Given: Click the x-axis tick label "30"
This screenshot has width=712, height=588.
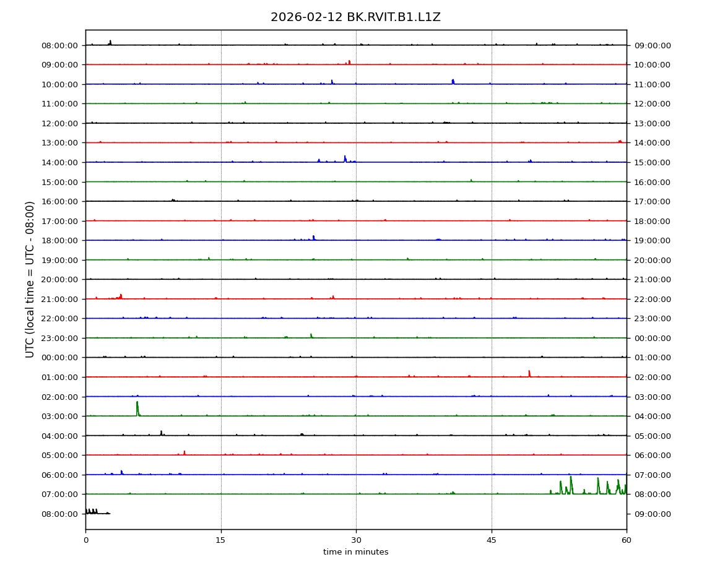Looking at the screenshot, I should (x=356, y=540).
